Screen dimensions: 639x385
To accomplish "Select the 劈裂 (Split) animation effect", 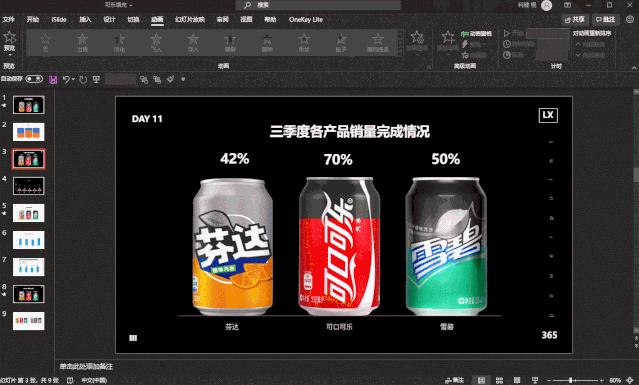I will [230, 42].
